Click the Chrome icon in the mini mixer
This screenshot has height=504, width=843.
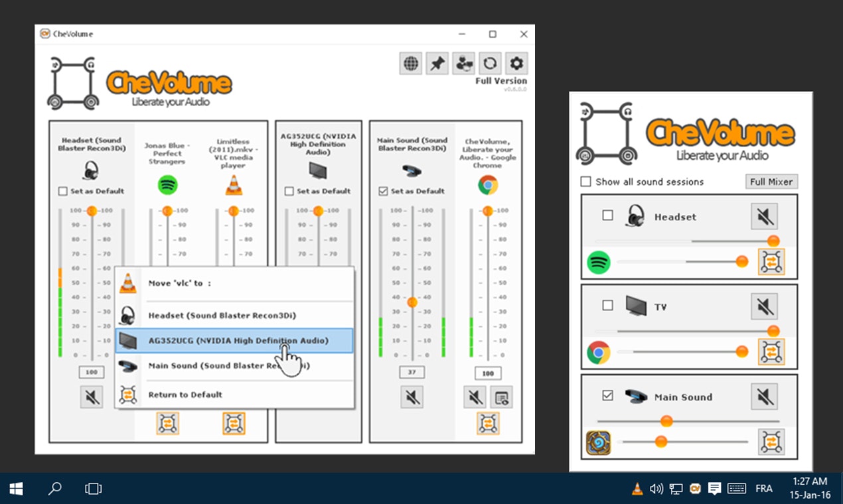(599, 353)
